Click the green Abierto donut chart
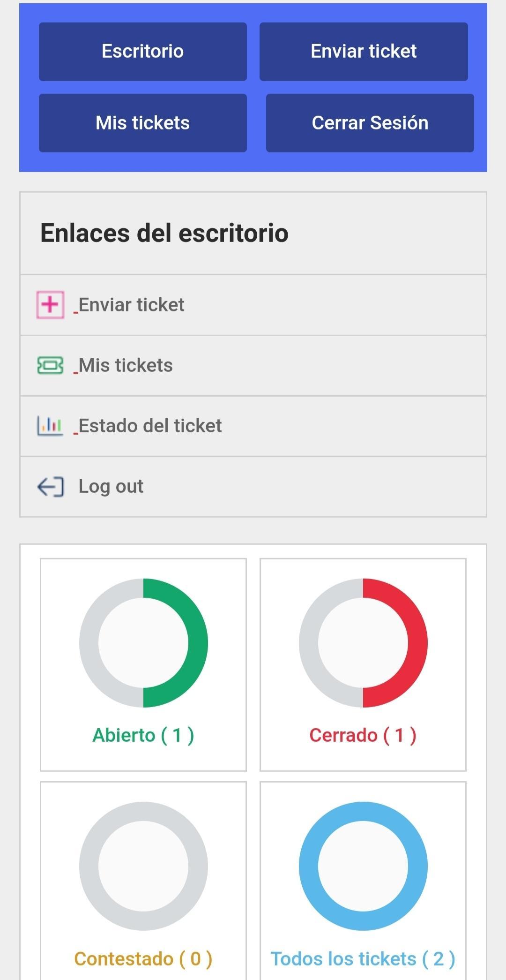This screenshot has height=980, width=506. coord(143,643)
